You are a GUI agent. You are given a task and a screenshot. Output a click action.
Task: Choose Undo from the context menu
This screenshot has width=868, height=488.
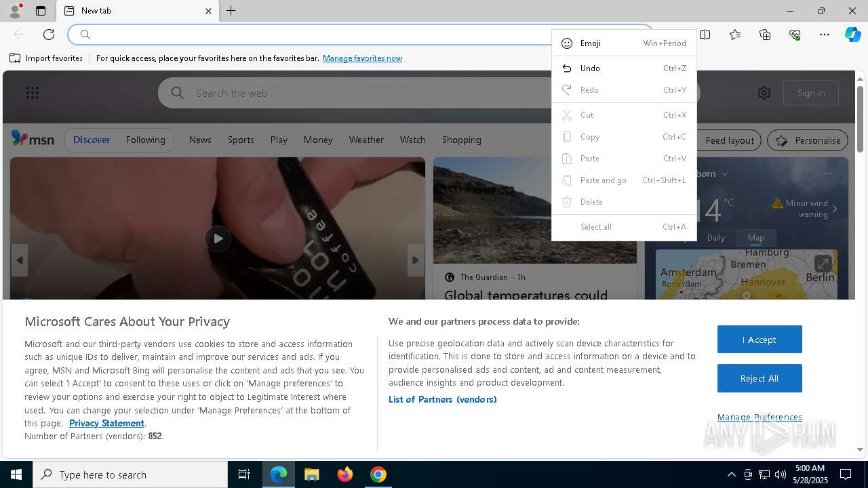[624, 68]
